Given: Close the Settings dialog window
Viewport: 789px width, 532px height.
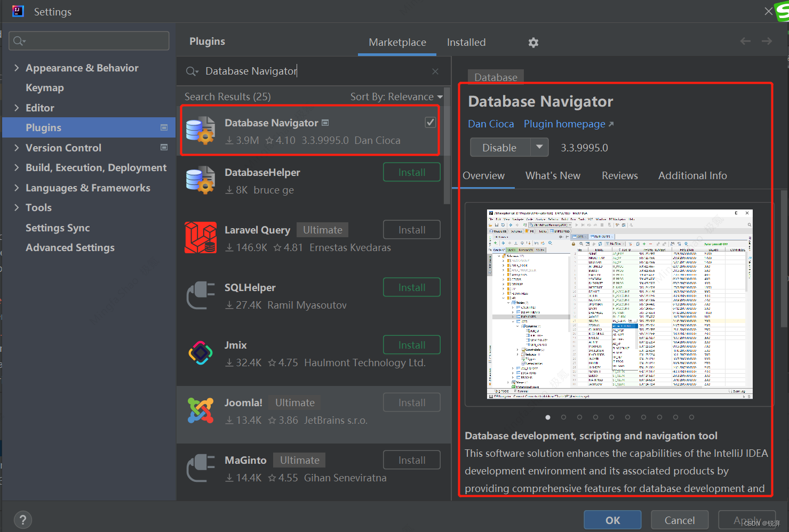Looking at the screenshot, I should click(768, 11).
